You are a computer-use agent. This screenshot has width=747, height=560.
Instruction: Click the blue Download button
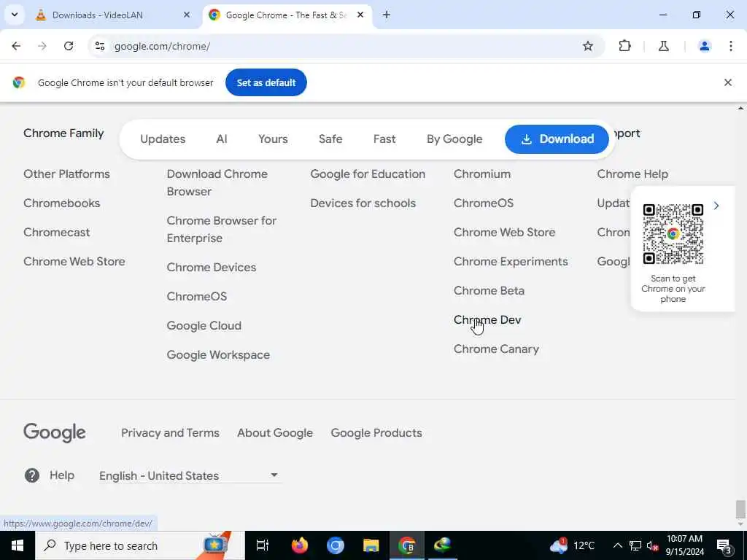(x=557, y=139)
